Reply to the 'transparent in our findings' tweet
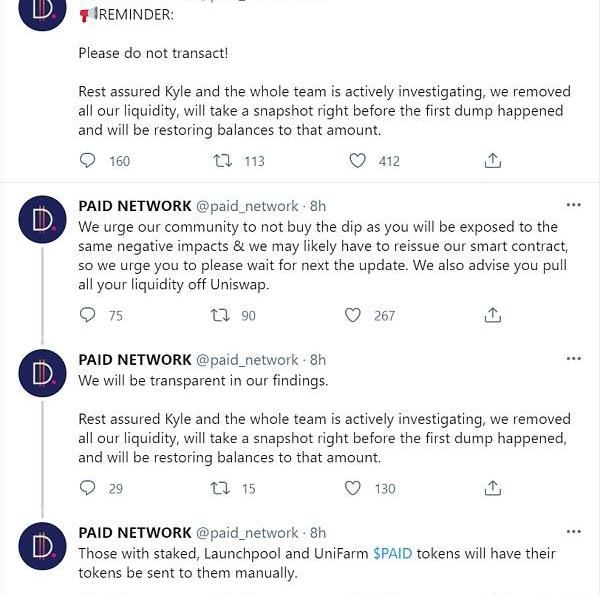Screen dimensions: 600x595 tap(88, 488)
